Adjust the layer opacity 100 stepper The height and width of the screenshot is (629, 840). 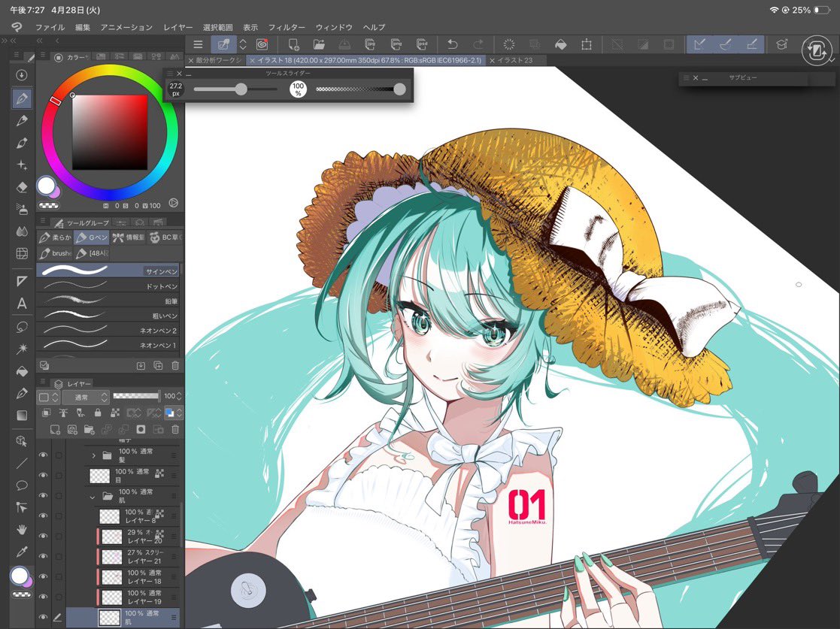pyautogui.click(x=179, y=396)
